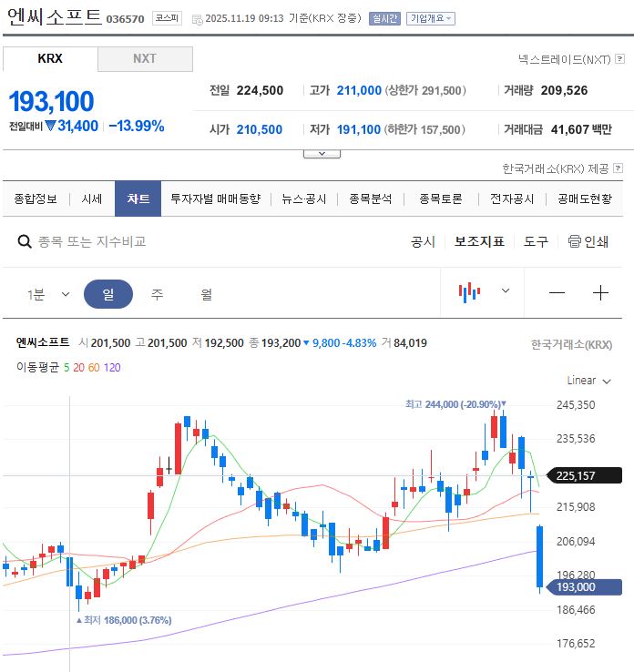The image size is (634, 672).
Task: Open the Linear scale dropdown
Action: point(588,381)
